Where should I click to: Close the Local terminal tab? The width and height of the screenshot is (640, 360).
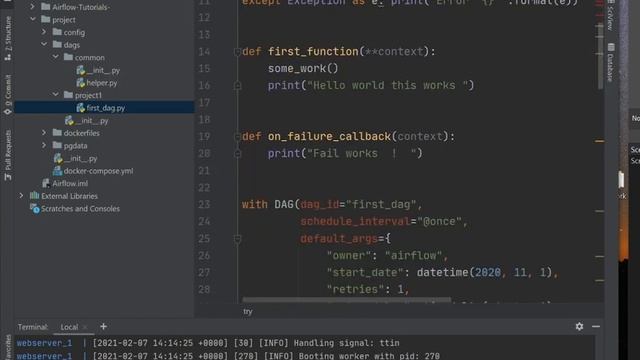pos(85,327)
